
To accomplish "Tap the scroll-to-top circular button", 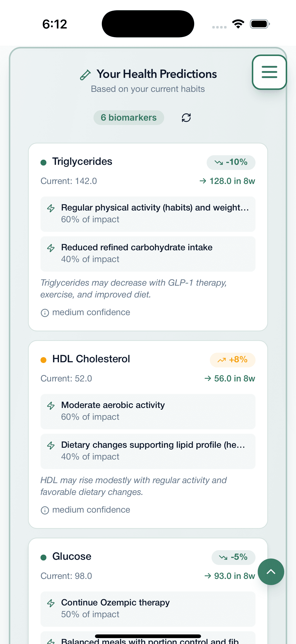I will pos(271,572).
